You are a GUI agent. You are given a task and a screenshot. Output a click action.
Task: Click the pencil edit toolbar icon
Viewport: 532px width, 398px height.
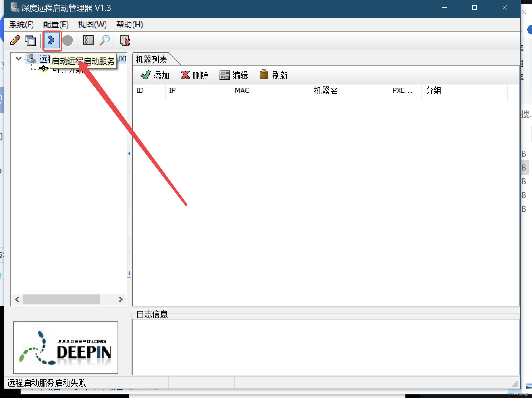tap(15, 40)
